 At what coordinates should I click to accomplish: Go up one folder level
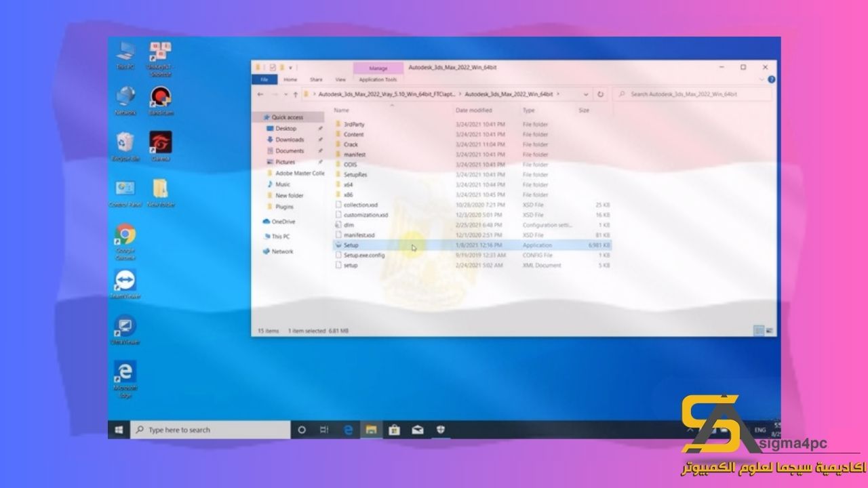point(295,94)
